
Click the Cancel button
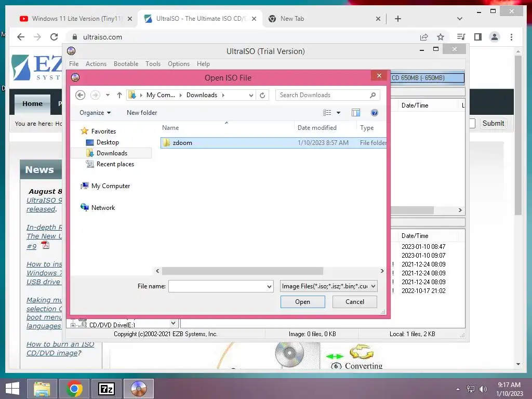coord(354,302)
